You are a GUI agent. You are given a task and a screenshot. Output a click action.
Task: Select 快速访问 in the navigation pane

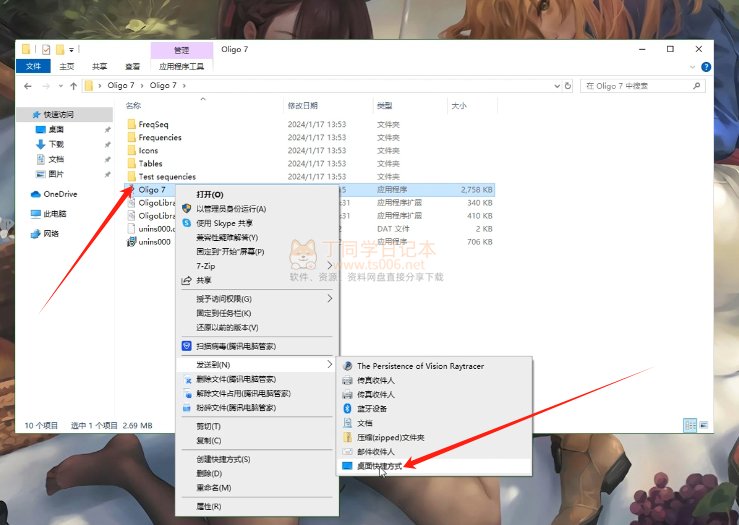click(x=65, y=115)
